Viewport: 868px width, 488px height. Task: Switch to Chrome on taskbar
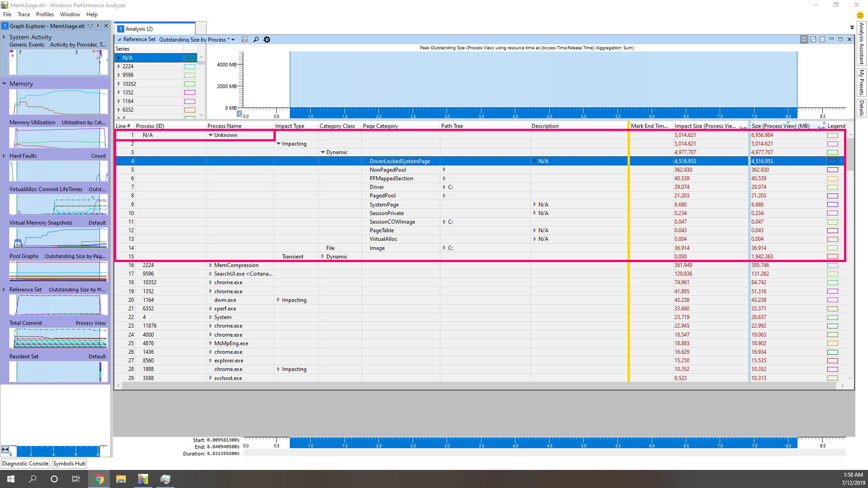coord(99,479)
